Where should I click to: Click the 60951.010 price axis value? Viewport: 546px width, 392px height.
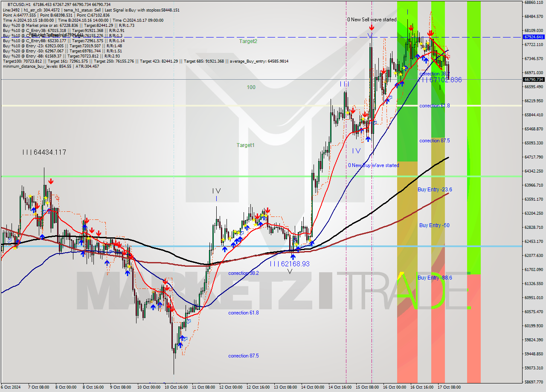coord(534,298)
